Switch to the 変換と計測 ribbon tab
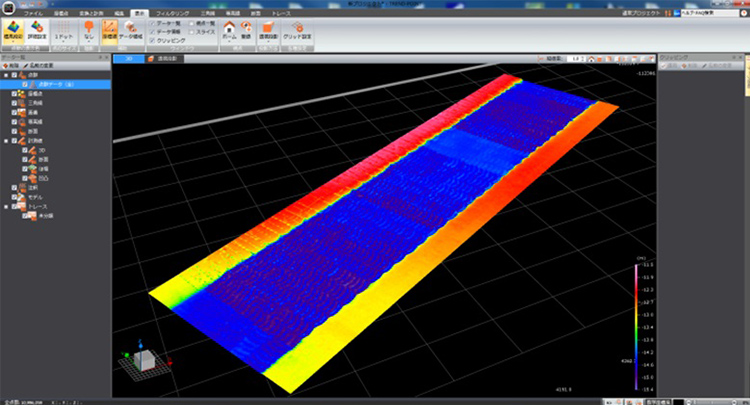The image size is (750, 405). point(91,13)
